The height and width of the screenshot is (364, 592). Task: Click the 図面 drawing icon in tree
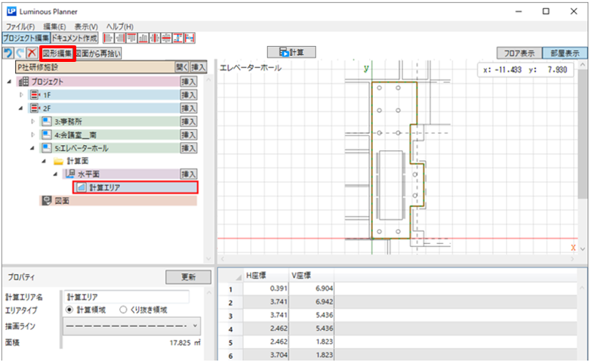point(46,201)
